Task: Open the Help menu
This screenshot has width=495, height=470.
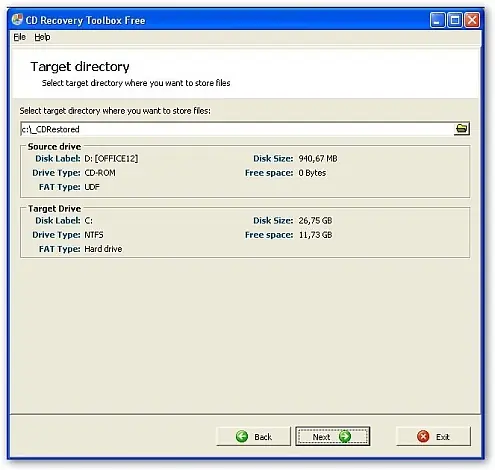Action: [42, 37]
